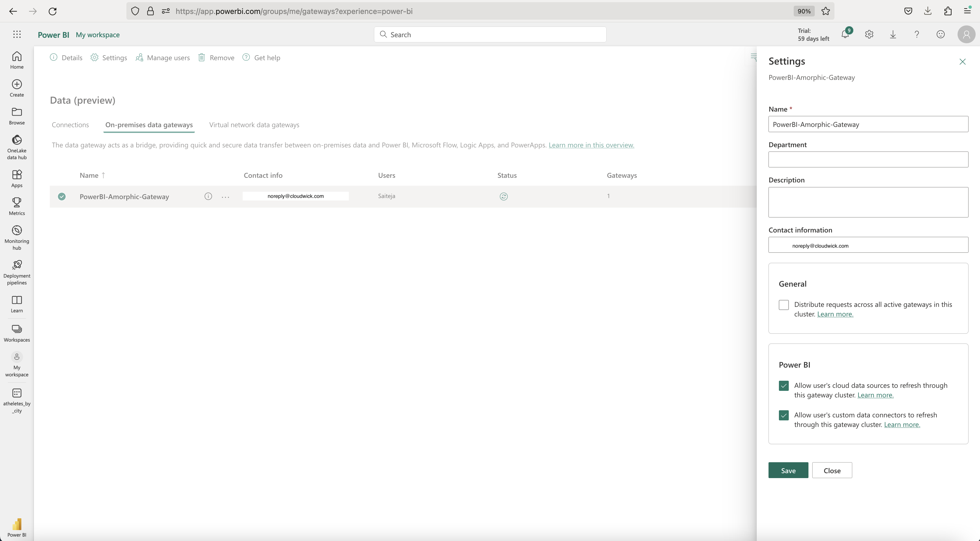Click the refresh status icon in Status column
Viewport: 980px width, 541px height.
[504, 196]
